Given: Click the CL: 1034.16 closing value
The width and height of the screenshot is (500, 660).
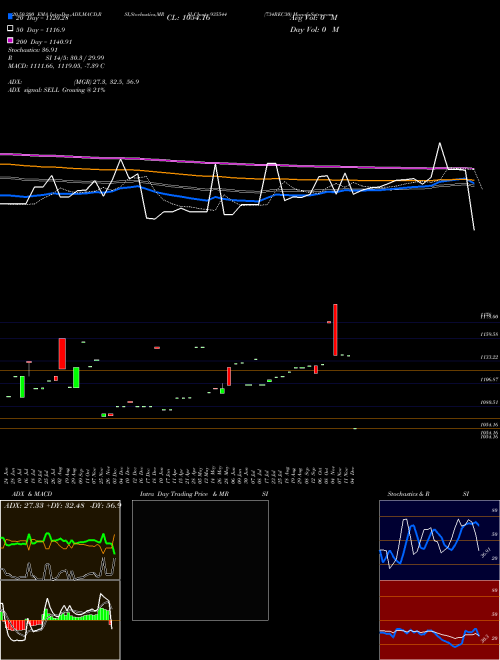Looking at the screenshot, I should (188, 18).
